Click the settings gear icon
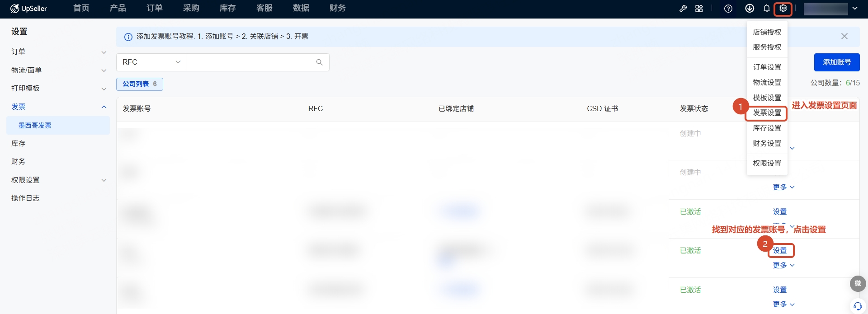868x314 pixels. coord(783,9)
